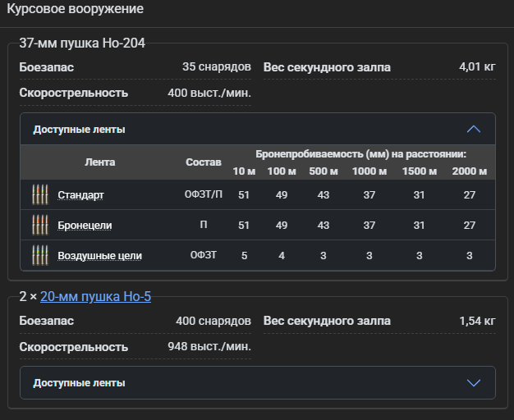Image resolution: width=514 pixels, height=420 pixels.
Task: Click the Бронецели belt ammo icon
Action: [x=39, y=225]
